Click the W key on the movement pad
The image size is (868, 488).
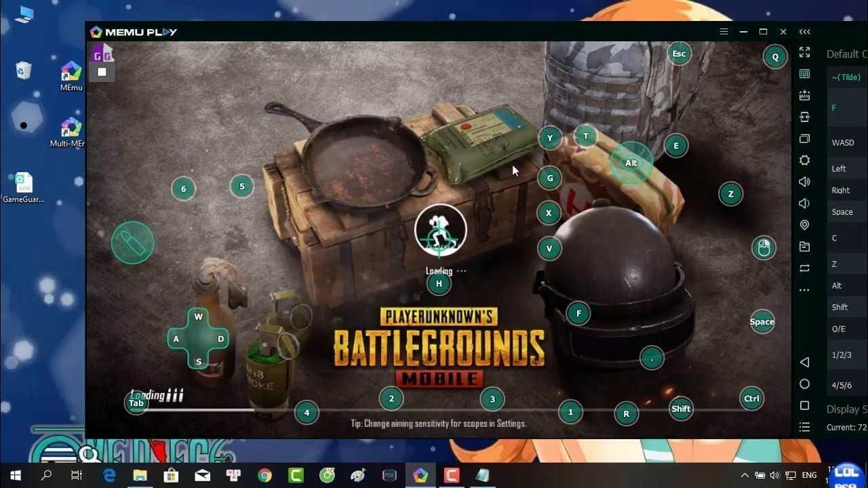point(199,317)
